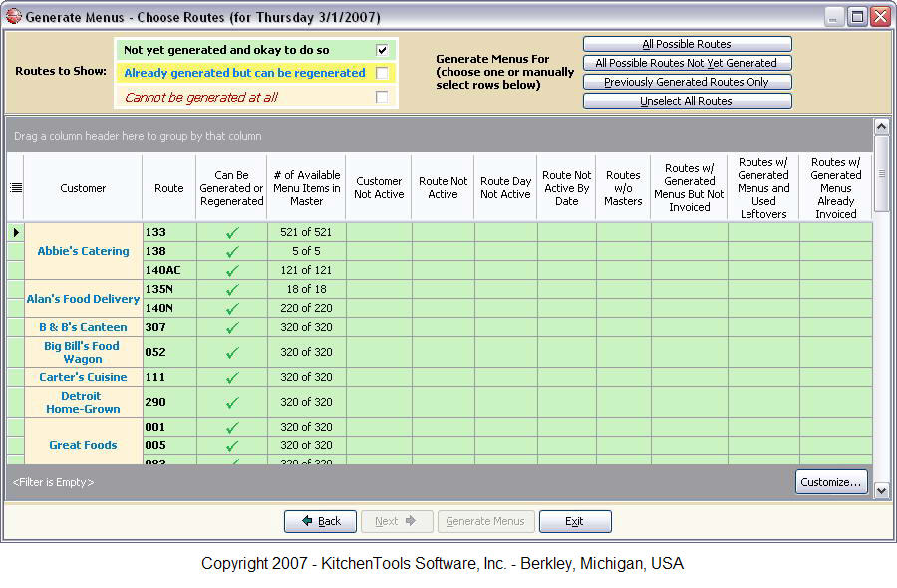Sort by the Customer column header
The image size is (897, 588).
83,188
